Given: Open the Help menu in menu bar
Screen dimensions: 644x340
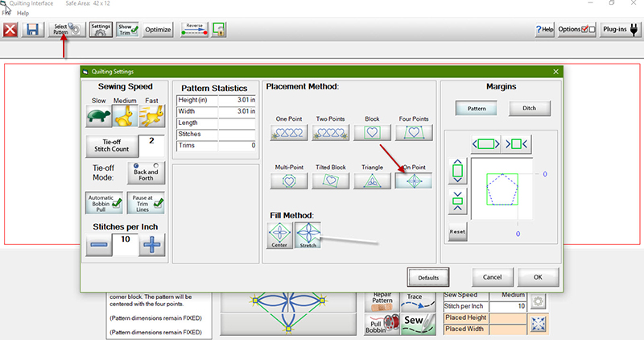Looking at the screenshot, I should pyautogui.click(x=23, y=13).
